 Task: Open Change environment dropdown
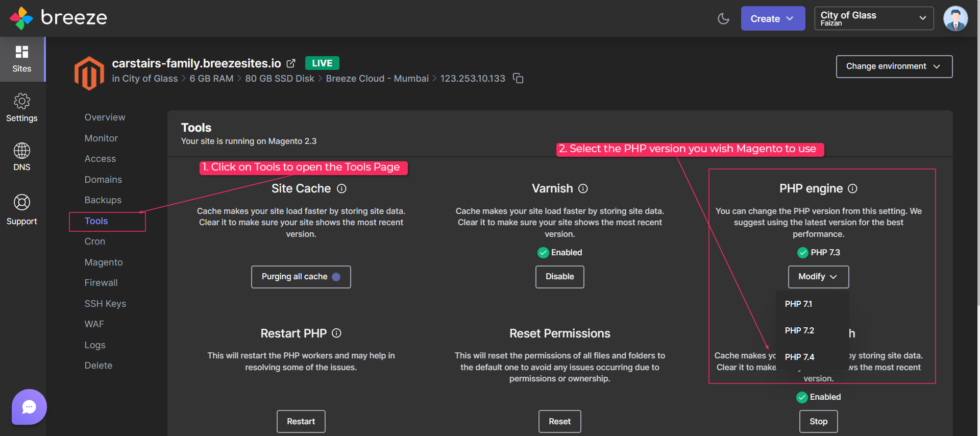pyautogui.click(x=894, y=66)
